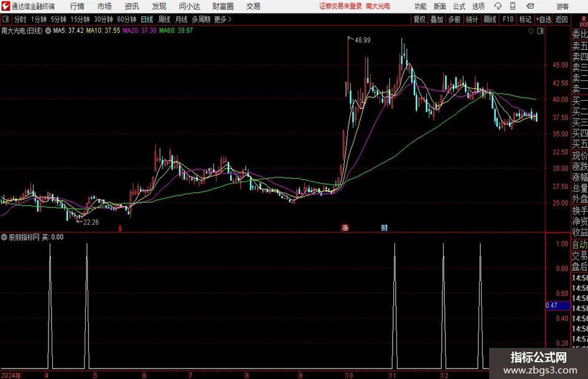Click the 48.99 high price label

[x=363, y=40]
